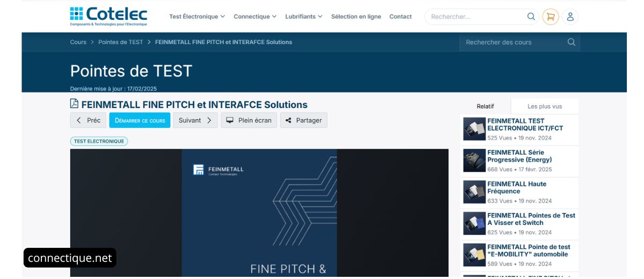Click the Cotelec logo
The height and width of the screenshot is (279, 644).
click(x=108, y=16)
